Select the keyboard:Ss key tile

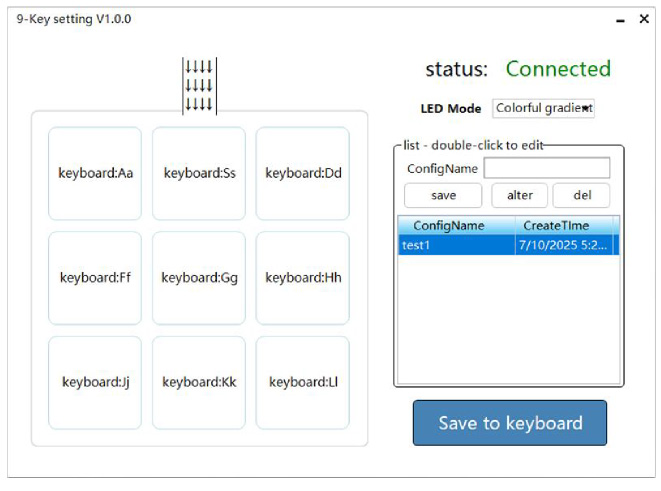(199, 173)
